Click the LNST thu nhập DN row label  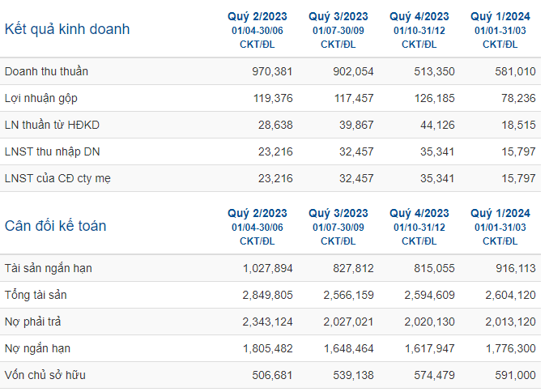[52, 151]
